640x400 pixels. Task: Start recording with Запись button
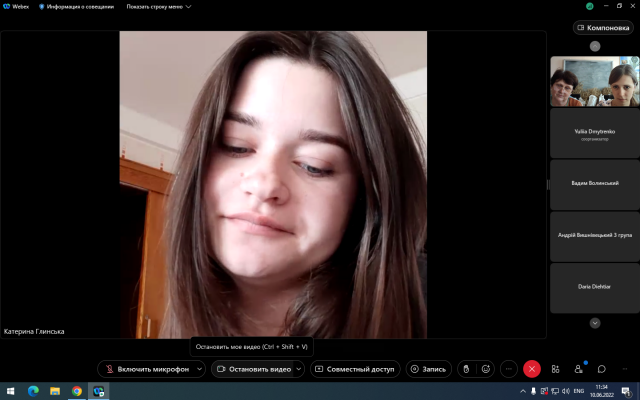(x=428, y=369)
